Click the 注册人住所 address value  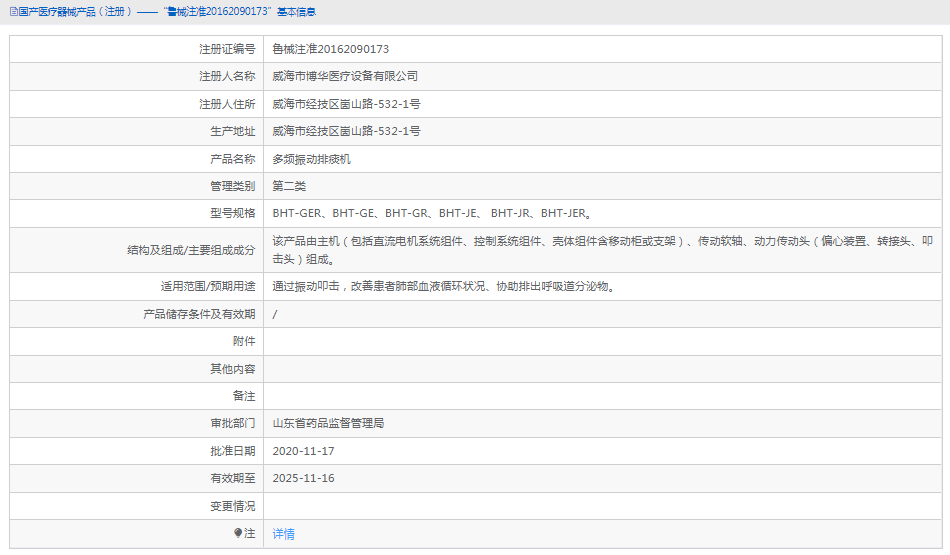(346, 104)
